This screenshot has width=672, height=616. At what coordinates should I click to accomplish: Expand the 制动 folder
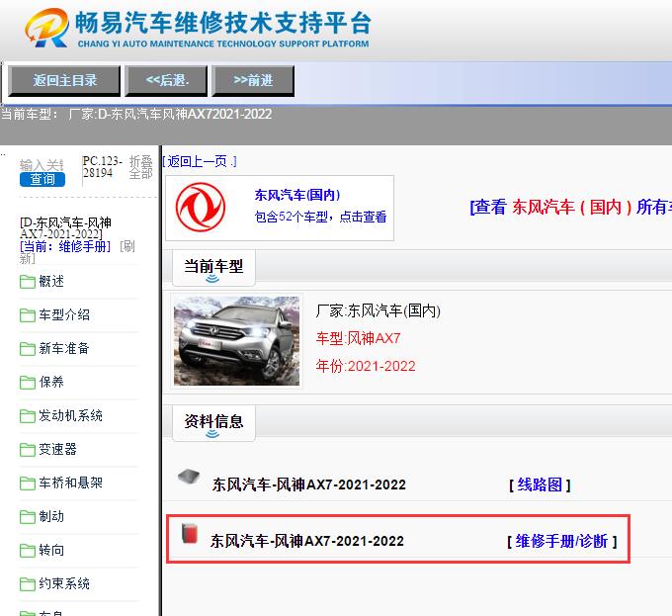point(51,516)
